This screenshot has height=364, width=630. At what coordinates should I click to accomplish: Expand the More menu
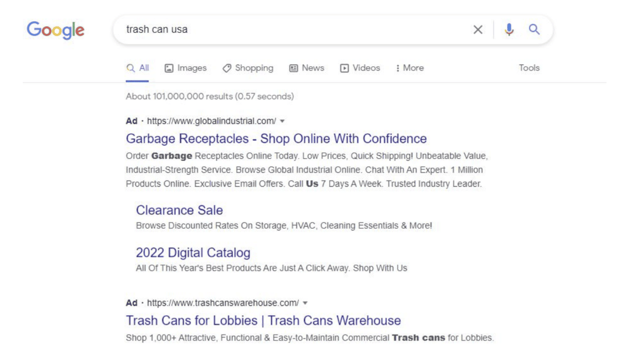(x=410, y=68)
